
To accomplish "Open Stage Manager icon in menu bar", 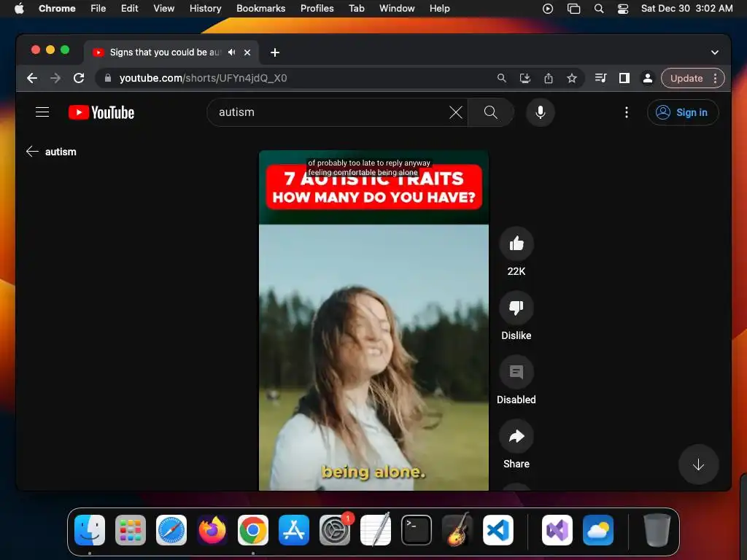I will pyautogui.click(x=573, y=9).
